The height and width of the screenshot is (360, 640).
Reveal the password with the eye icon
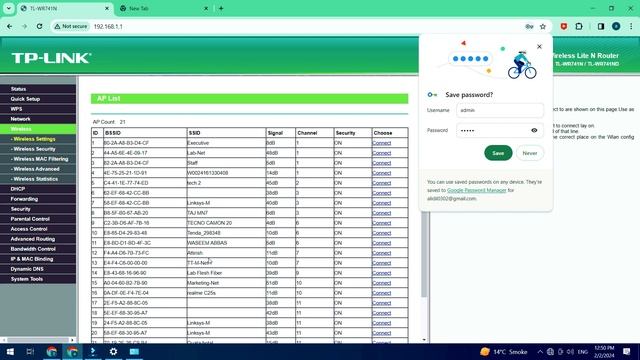534,131
